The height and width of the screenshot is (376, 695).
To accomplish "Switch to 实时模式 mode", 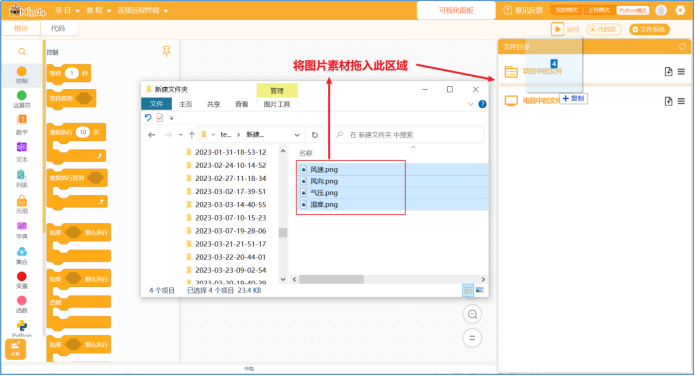I will 566,10.
